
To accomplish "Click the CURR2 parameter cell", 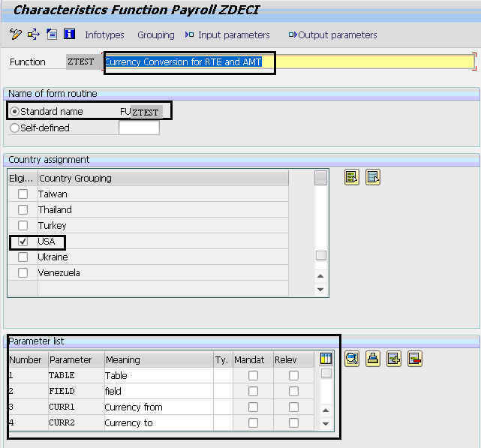I will [76, 422].
